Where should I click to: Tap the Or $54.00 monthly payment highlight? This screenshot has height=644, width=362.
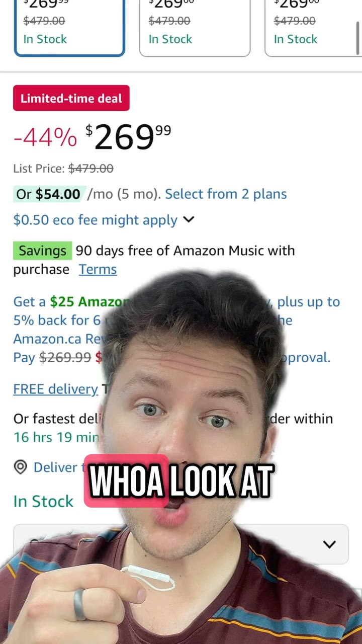click(x=48, y=194)
